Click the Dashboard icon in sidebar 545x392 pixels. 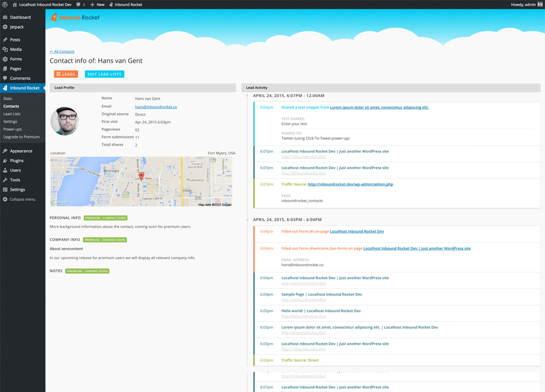pyautogui.click(x=5, y=17)
